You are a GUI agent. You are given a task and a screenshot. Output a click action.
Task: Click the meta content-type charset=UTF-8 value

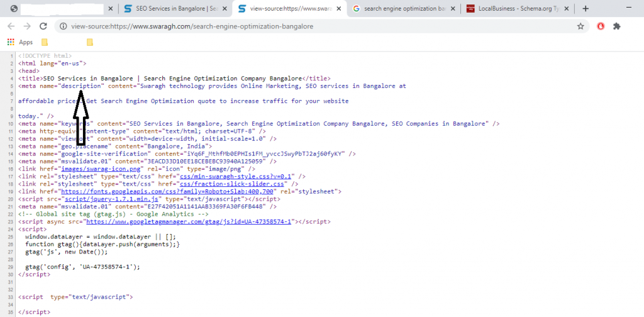click(201, 131)
